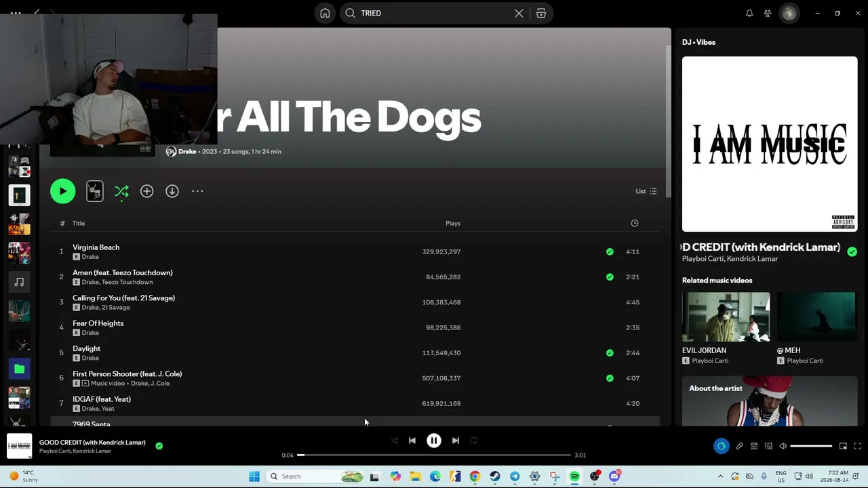Select the Daylight track
This screenshot has height=488, width=868.
[x=86, y=348]
